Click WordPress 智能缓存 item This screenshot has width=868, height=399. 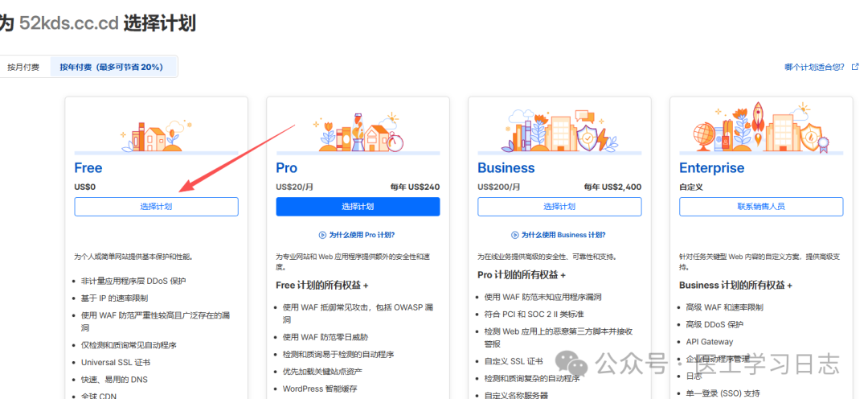point(320,389)
